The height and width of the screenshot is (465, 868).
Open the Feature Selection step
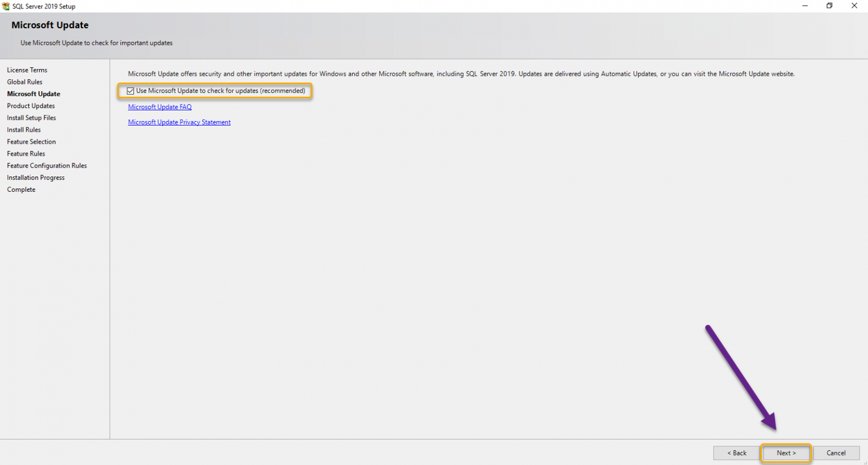[31, 141]
